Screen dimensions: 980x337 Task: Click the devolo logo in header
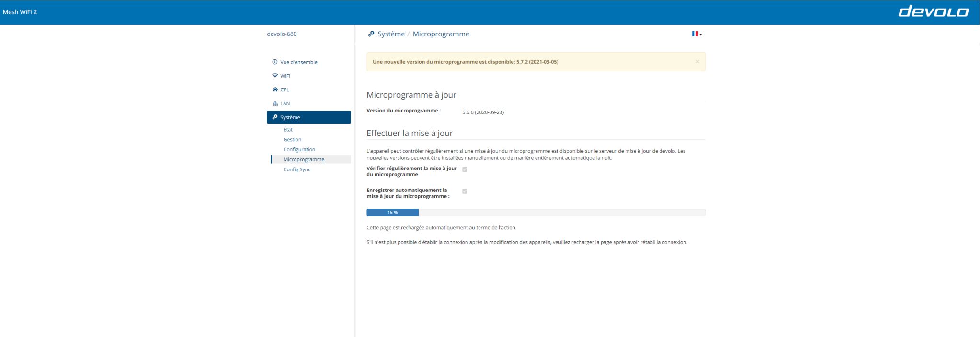(x=933, y=12)
